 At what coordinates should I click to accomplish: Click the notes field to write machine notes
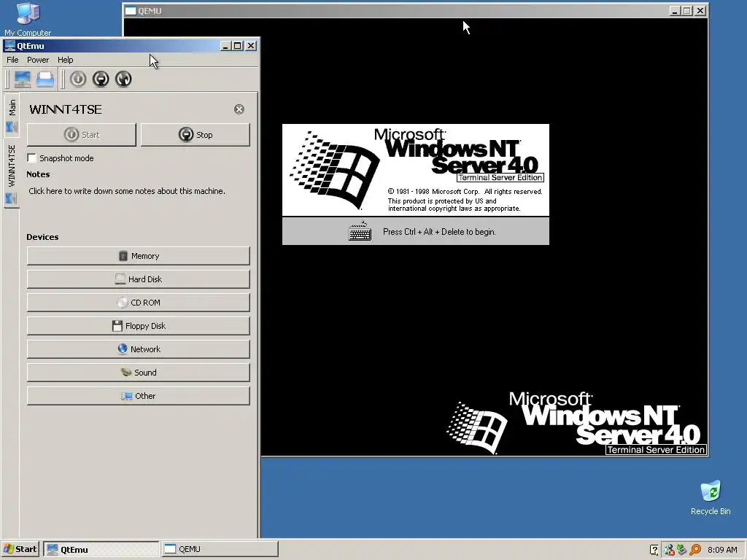point(127,191)
